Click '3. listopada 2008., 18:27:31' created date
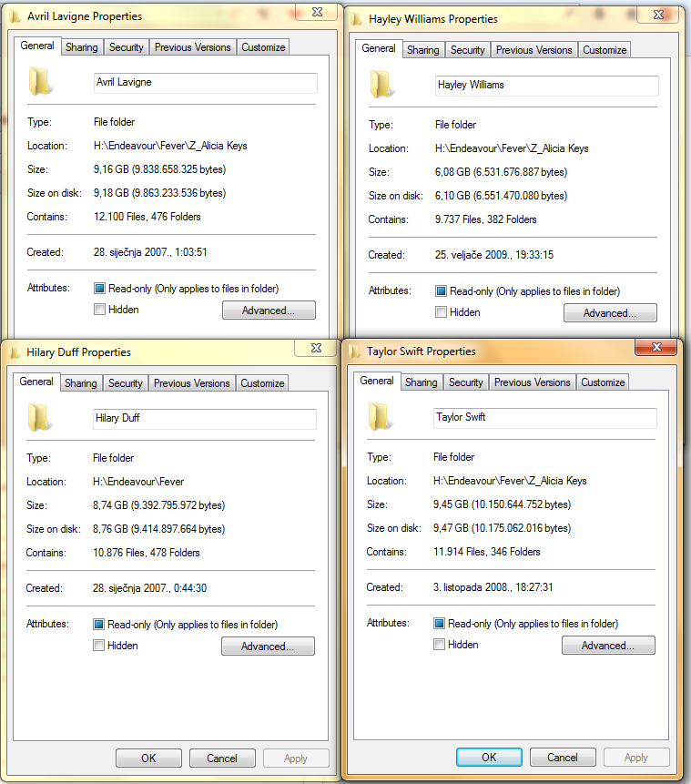 click(x=493, y=587)
